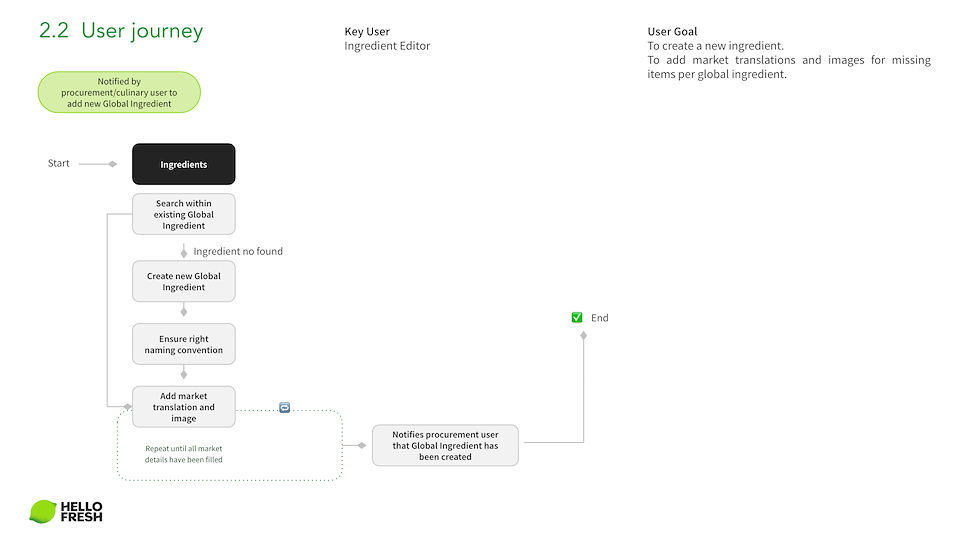Select the Search within existing Global Ingredient step
960x534 pixels.
pos(184,214)
